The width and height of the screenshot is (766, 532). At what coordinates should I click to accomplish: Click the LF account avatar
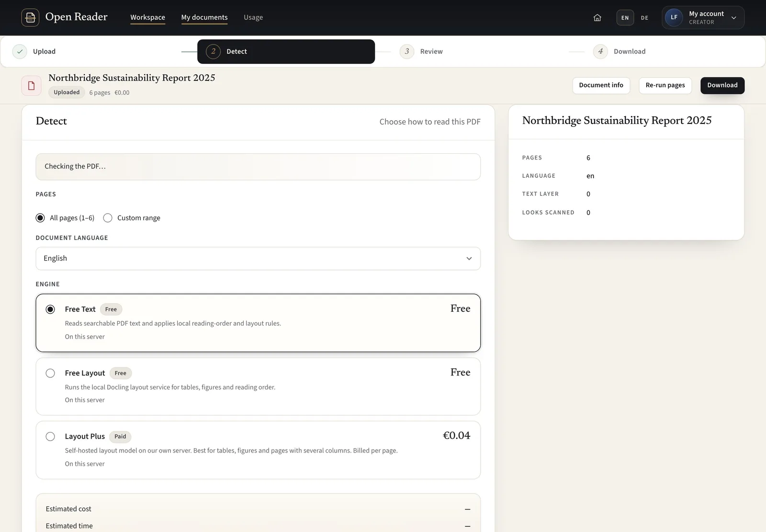coord(674,18)
